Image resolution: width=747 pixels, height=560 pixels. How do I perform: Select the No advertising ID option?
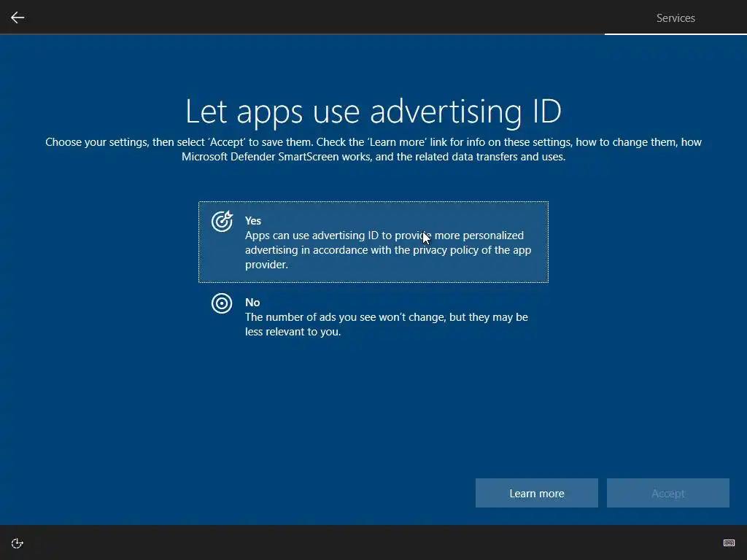pos(373,316)
